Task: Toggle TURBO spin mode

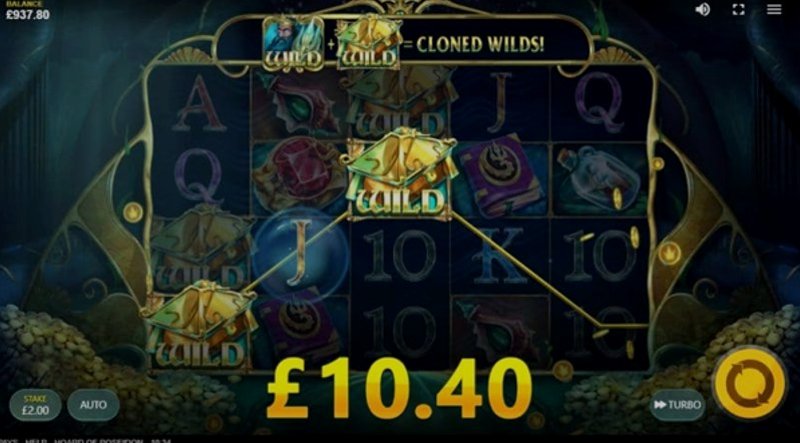Action: (x=677, y=405)
